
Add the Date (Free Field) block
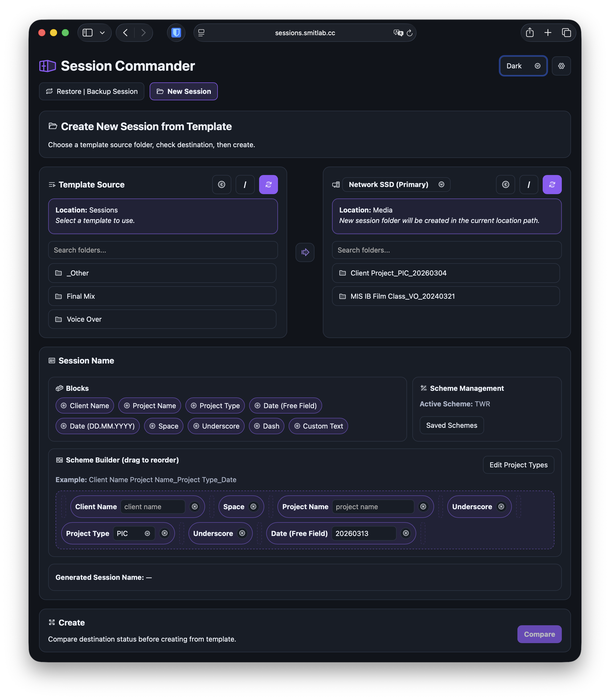pyautogui.click(x=286, y=406)
